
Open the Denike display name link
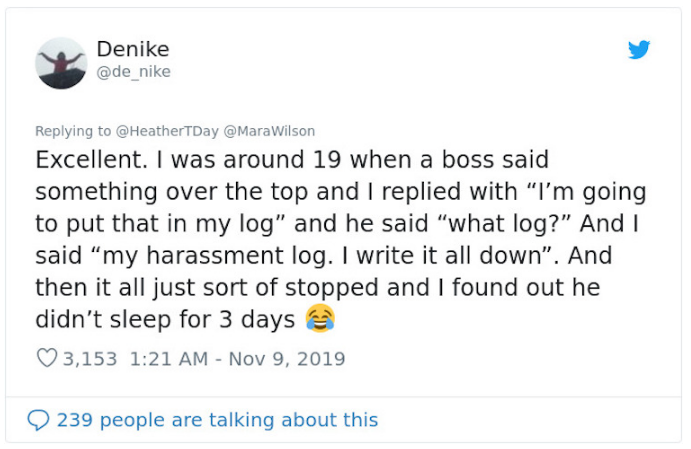133,49
